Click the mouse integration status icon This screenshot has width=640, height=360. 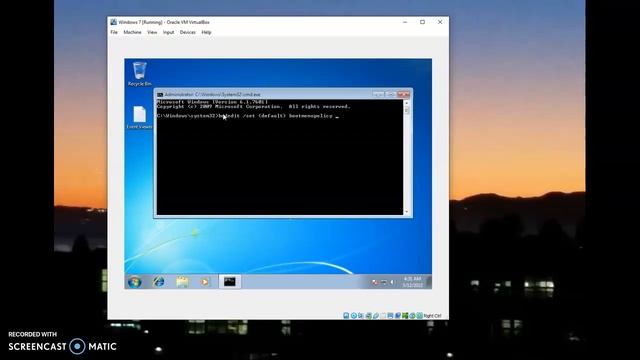(412, 316)
